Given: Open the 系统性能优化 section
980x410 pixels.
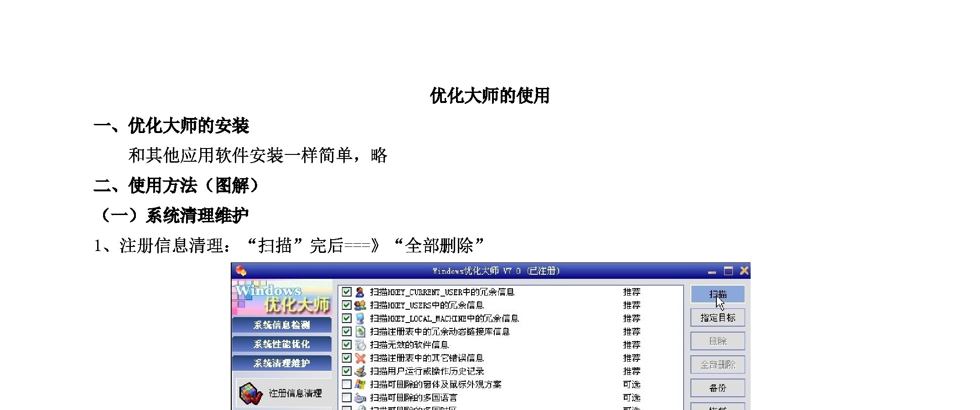Looking at the screenshot, I should click(x=282, y=344).
